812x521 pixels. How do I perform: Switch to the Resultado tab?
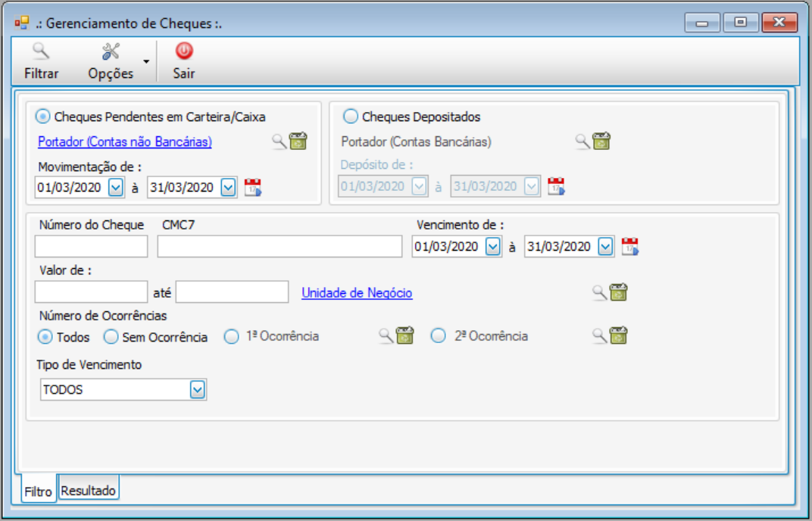click(x=89, y=490)
